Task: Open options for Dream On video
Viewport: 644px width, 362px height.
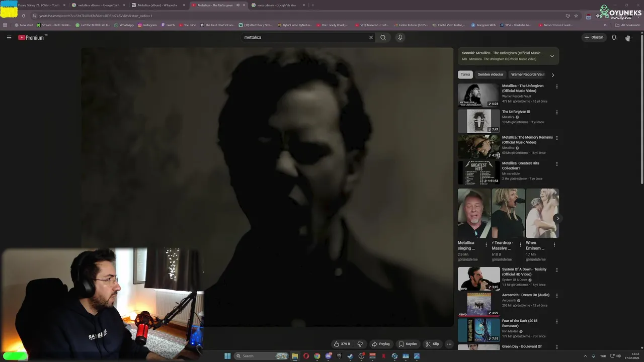Action: click(556, 296)
